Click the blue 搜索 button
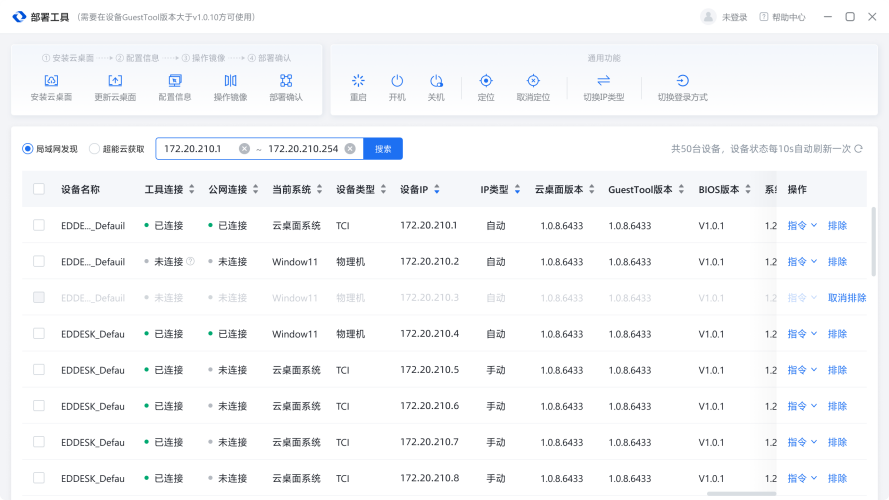The width and height of the screenshot is (889, 500). [383, 149]
